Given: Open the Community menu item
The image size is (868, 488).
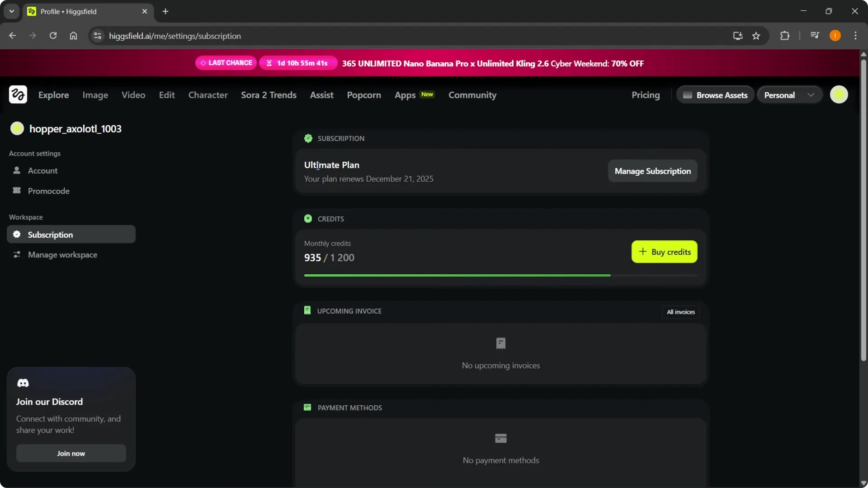Looking at the screenshot, I should pyautogui.click(x=472, y=95).
